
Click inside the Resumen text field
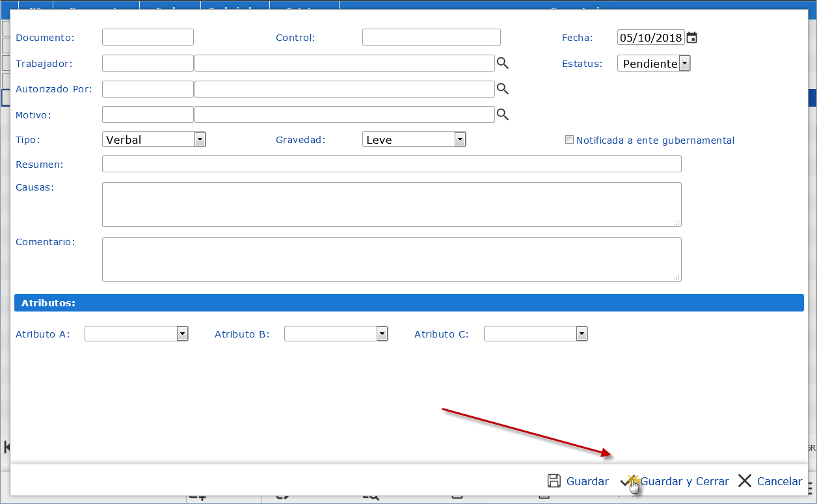coord(392,164)
